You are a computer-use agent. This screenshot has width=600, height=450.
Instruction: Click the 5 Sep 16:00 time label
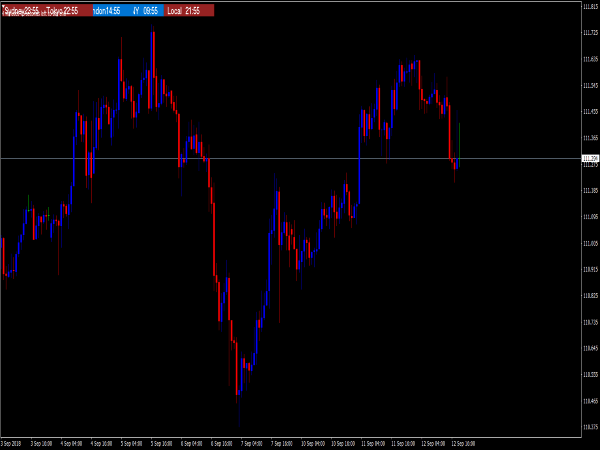click(161, 443)
